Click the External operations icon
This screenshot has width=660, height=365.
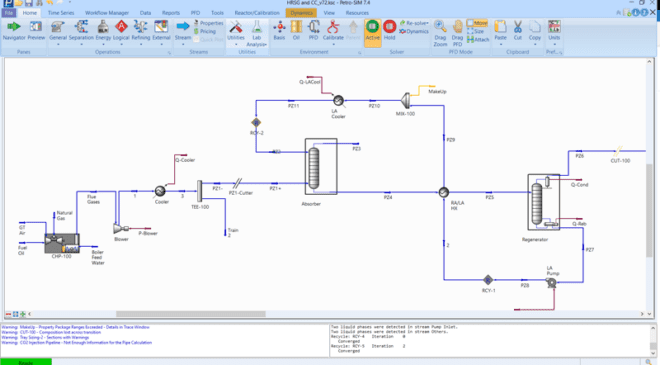tap(161, 27)
